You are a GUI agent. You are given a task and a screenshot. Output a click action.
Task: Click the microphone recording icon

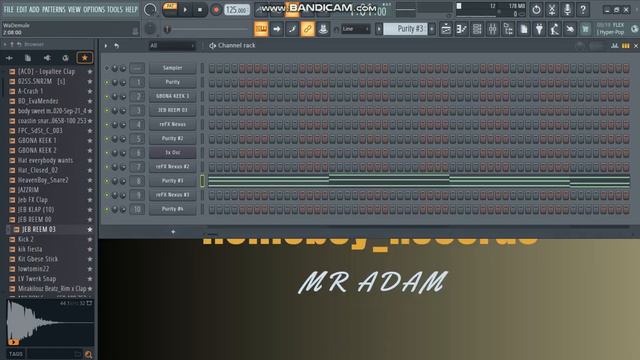point(567,9)
